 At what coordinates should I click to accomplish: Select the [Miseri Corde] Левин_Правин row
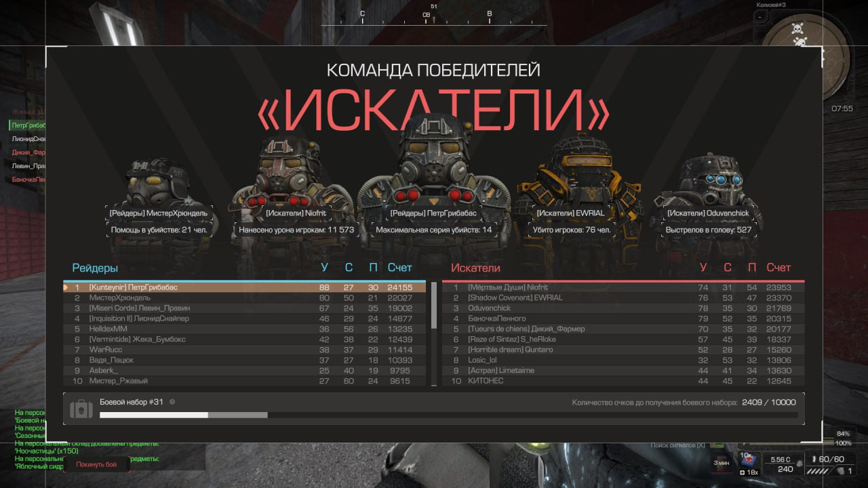click(x=244, y=308)
